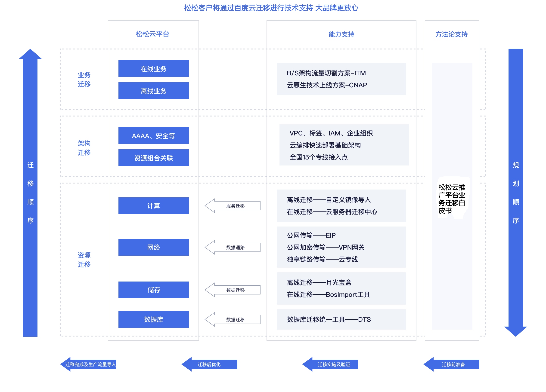The image size is (546, 392).
Task: Click the 全国15个专线接入点 line
Action: coord(319,157)
